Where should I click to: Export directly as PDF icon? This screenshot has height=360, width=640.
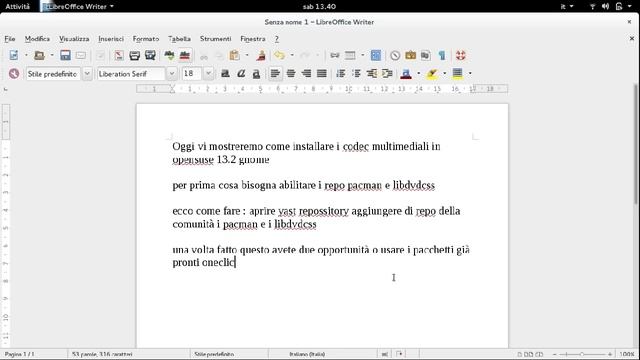[119, 55]
